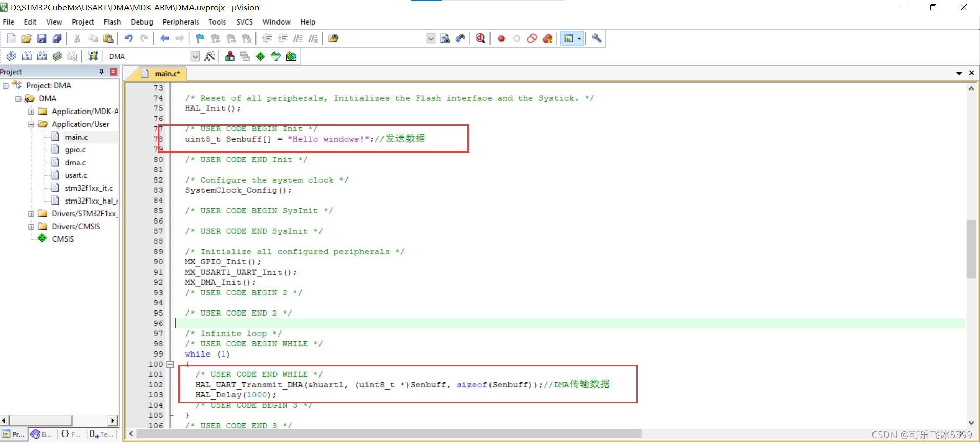The height and width of the screenshot is (444, 980).
Task: Select usart.c in project tree
Action: 76,175
